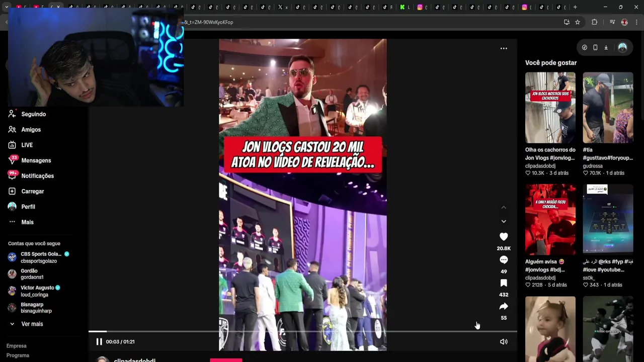Open Chrome three-dot menu

pyautogui.click(x=637, y=22)
